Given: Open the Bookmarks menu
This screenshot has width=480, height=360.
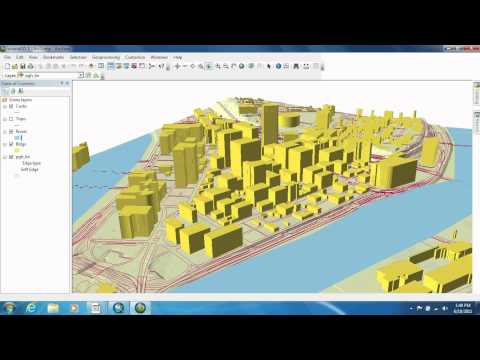Looking at the screenshot, I should [53, 57].
